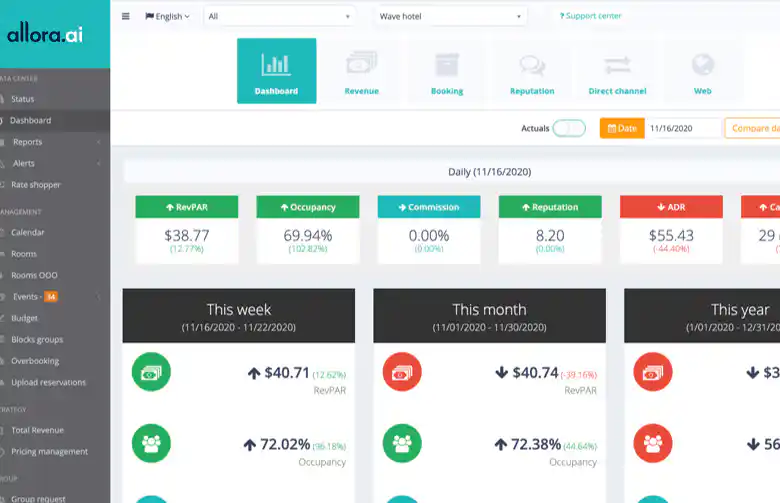780x503 pixels.
Task: Click the allora.ai logo
Action: tap(45, 34)
